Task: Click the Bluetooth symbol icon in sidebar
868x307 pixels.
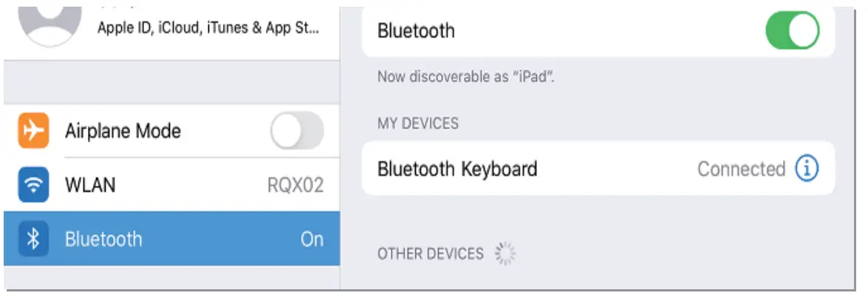Action: [x=33, y=239]
